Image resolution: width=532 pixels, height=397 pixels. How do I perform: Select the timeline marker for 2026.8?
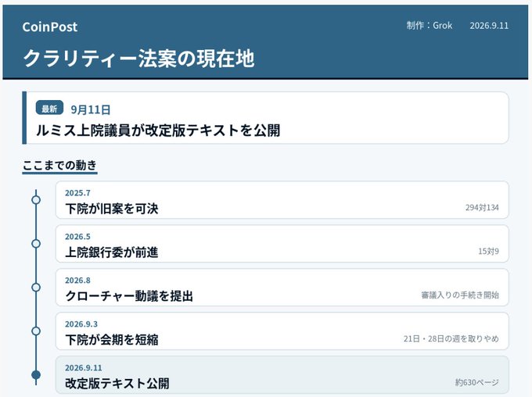click(x=36, y=288)
